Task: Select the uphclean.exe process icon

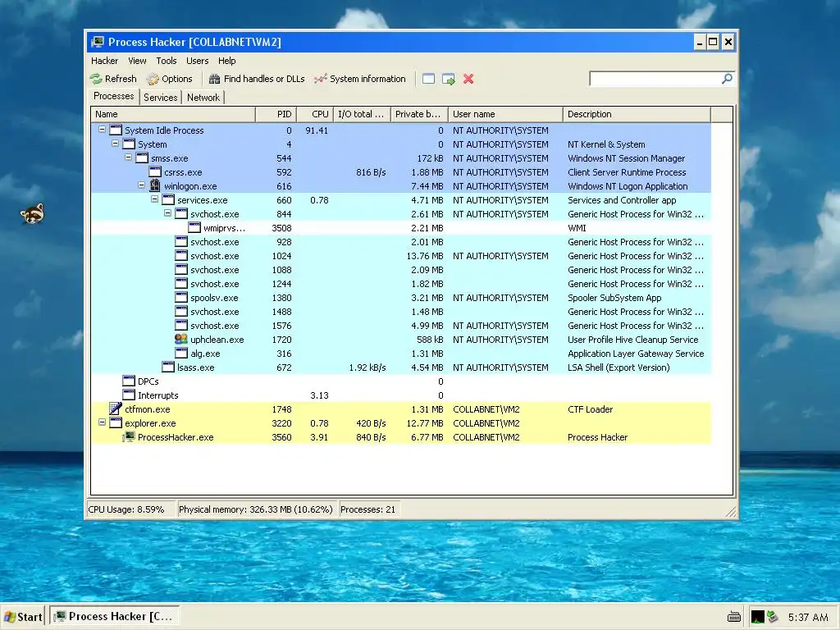Action: point(181,339)
